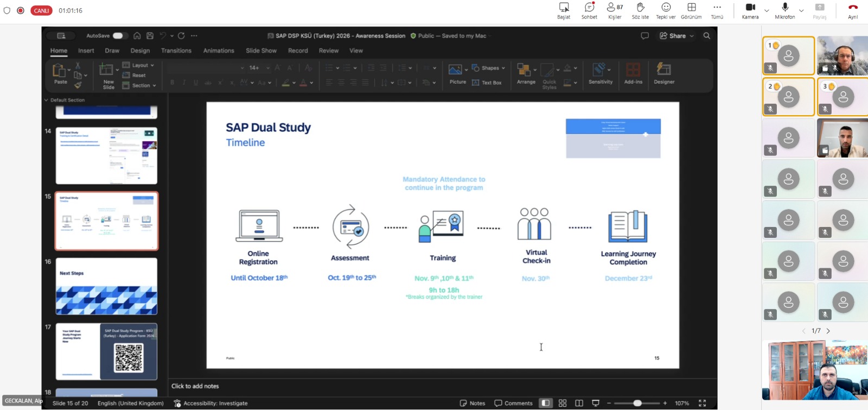Open Tepki ver reactions

pos(666,10)
